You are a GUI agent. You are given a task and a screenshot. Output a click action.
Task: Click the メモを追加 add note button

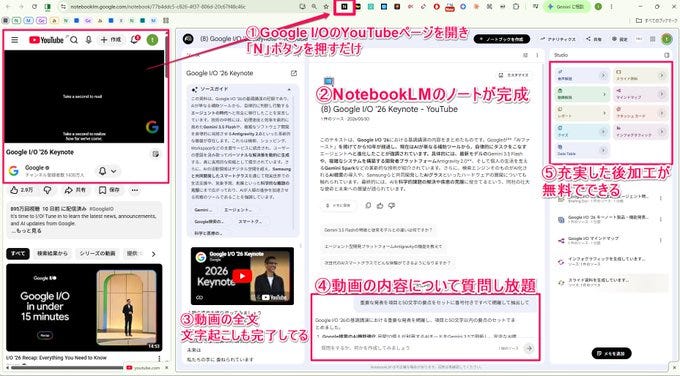pyautogui.click(x=611, y=353)
